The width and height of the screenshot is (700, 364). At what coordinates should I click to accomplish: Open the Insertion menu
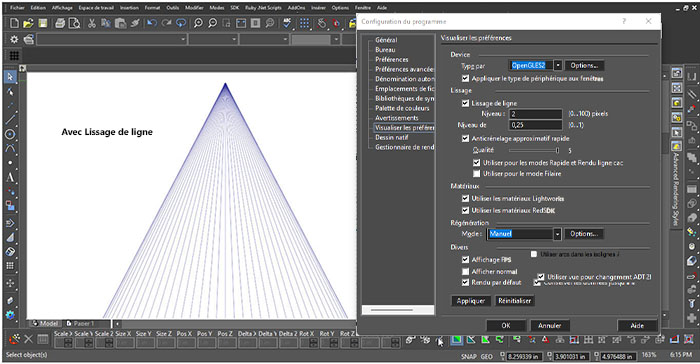click(129, 8)
